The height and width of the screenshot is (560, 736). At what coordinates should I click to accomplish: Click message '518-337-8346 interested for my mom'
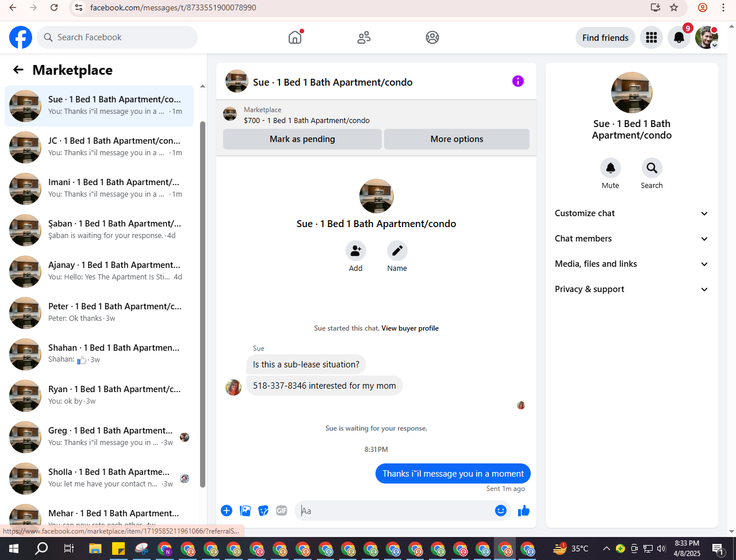[324, 386]
